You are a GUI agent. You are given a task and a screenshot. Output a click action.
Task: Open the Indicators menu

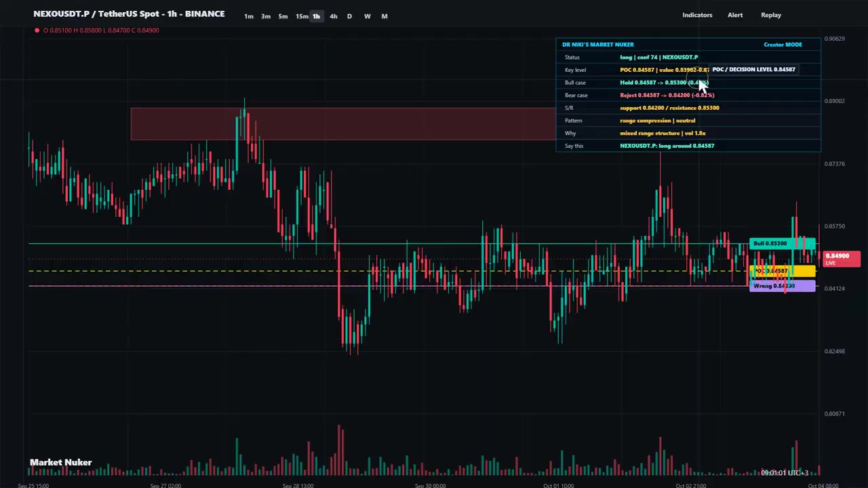point(697,15)
